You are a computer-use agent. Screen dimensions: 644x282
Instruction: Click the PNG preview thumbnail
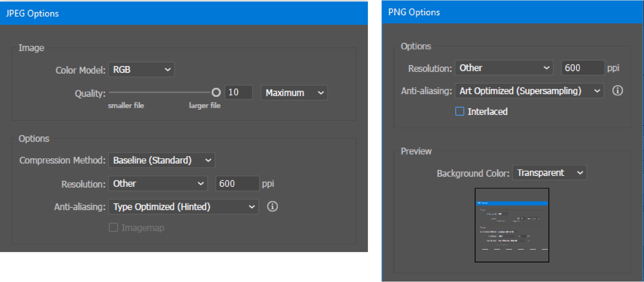click(x=511, y=225)
